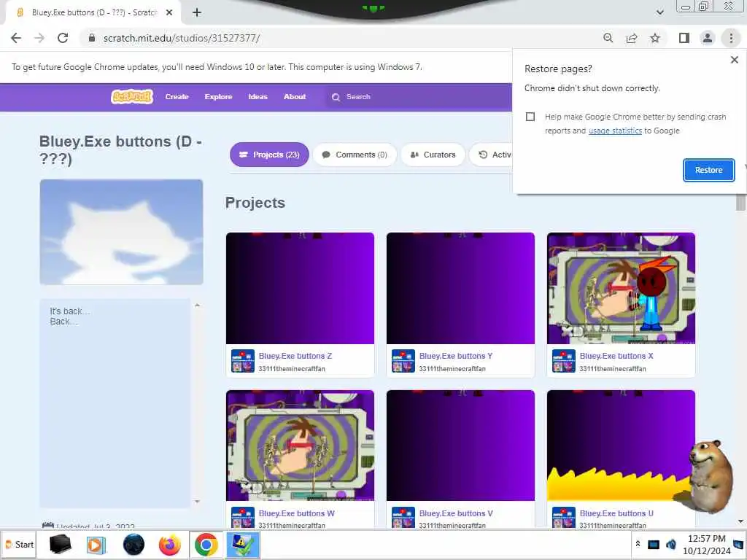The image size is (747, 560).
Task: Open the About menu item
Action: pyautogui.click(x=295, y=97)
